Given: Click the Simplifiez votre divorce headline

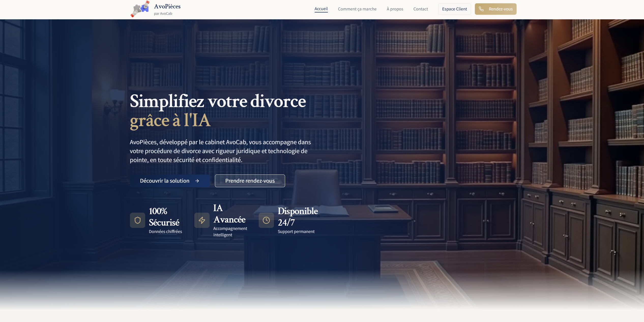Looking at the screenshot, I should click(218, 101).
